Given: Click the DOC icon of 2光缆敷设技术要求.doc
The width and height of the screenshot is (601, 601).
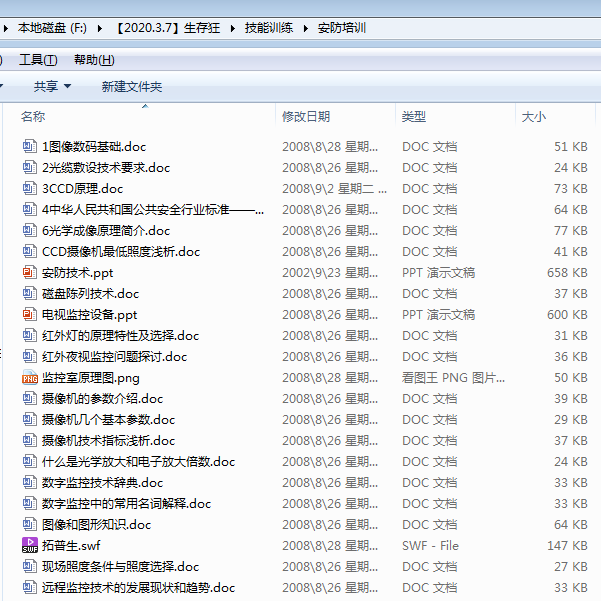Looking at the screenshot, I should click(30, 167).
